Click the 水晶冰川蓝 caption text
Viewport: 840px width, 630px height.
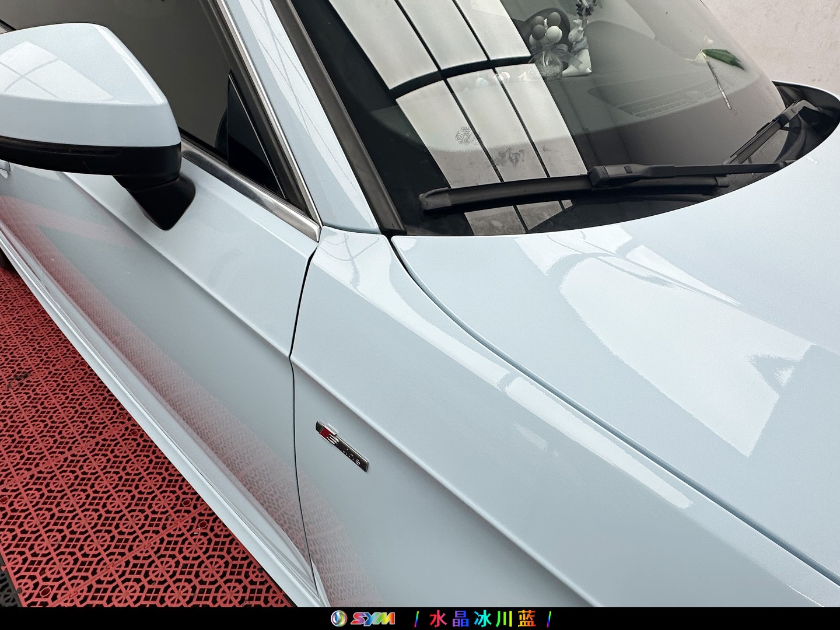pos(482,618)
